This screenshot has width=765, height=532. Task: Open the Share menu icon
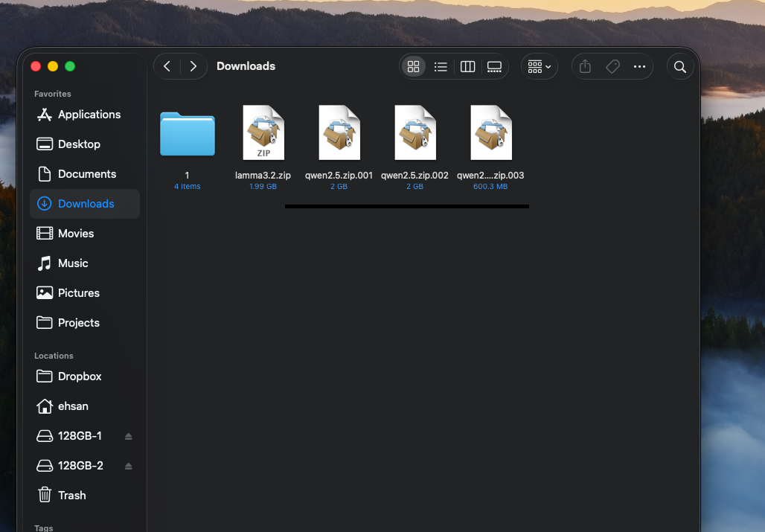pyautogui.click(x=585, y=66)
